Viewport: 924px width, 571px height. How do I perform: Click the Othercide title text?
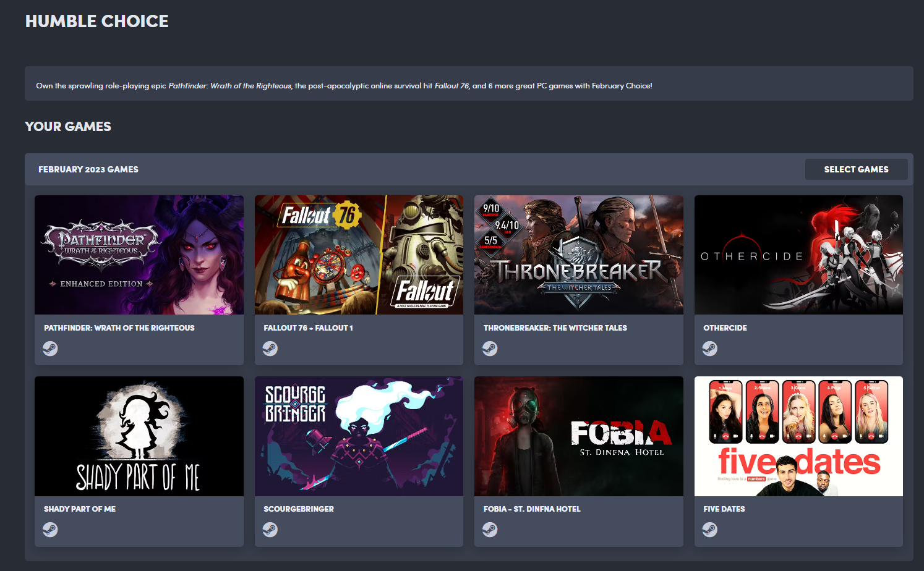pos(725,328)
